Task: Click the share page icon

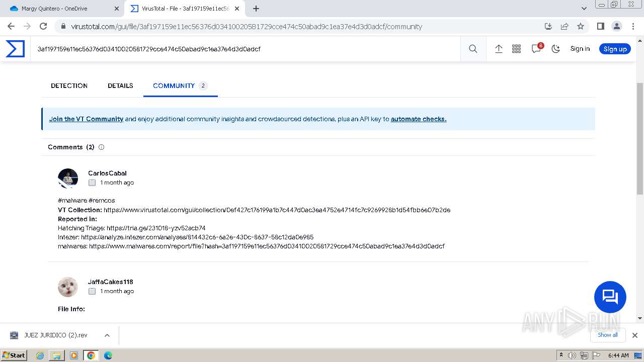Action: (x=565, y=26)
